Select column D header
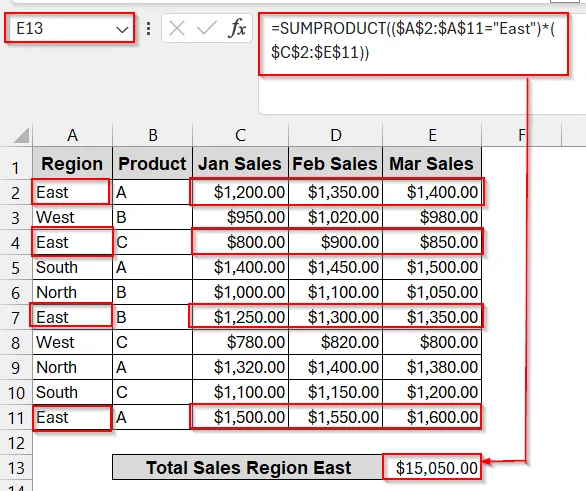586x491 pixels. (x=336, y=135)
